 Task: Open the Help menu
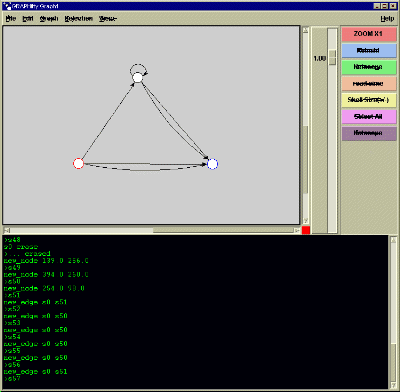click(387, 19)
